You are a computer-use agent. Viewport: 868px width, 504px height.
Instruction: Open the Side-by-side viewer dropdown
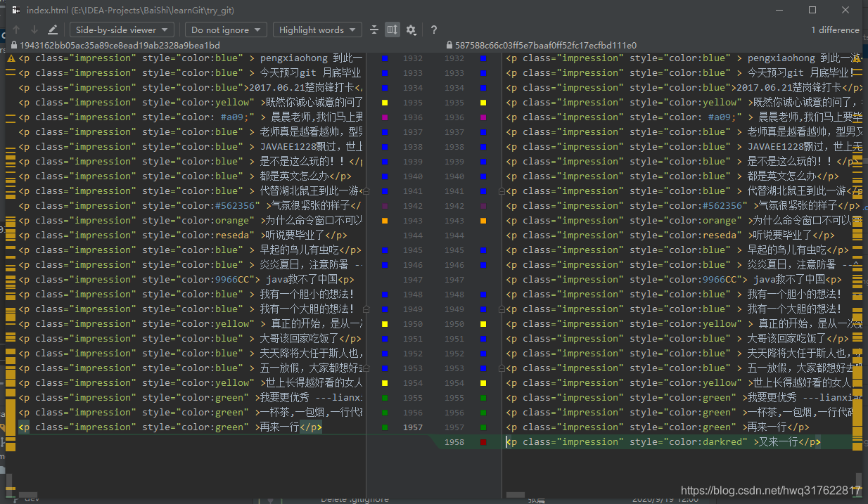coord(122,30)
